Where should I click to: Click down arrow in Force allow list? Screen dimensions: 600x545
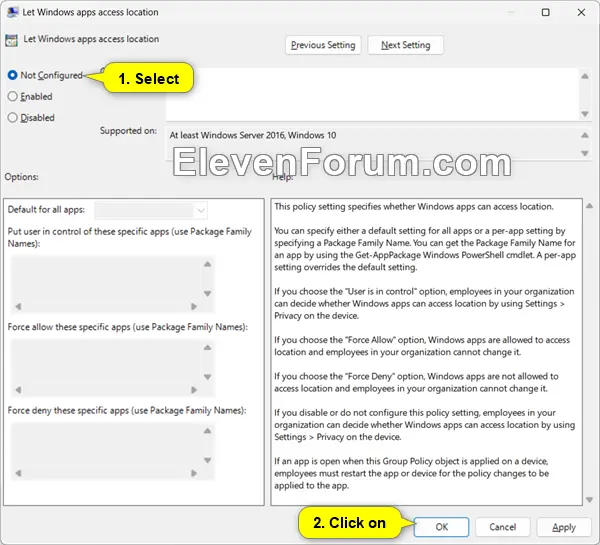click(207, 377)
